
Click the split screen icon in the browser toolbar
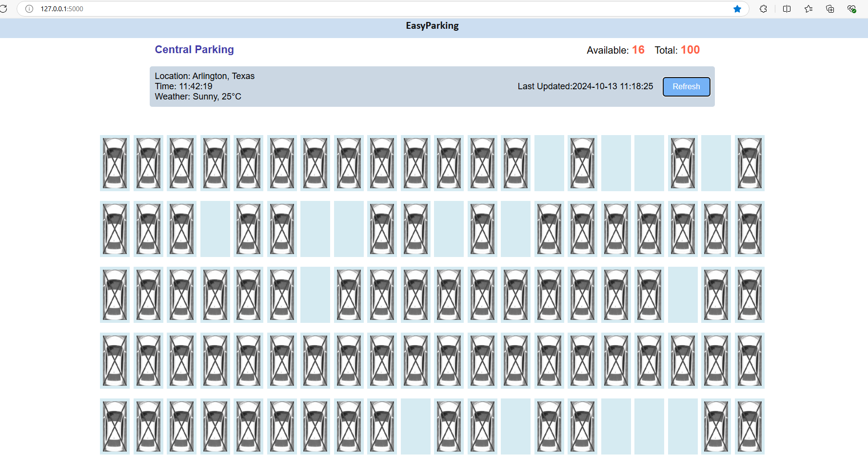coord(787,9)
